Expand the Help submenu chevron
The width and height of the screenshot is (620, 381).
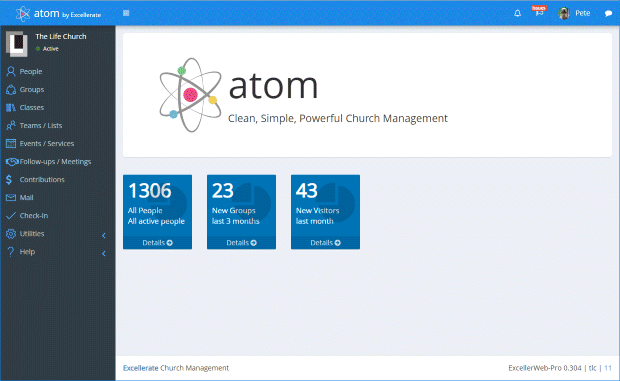pos(104,253)
